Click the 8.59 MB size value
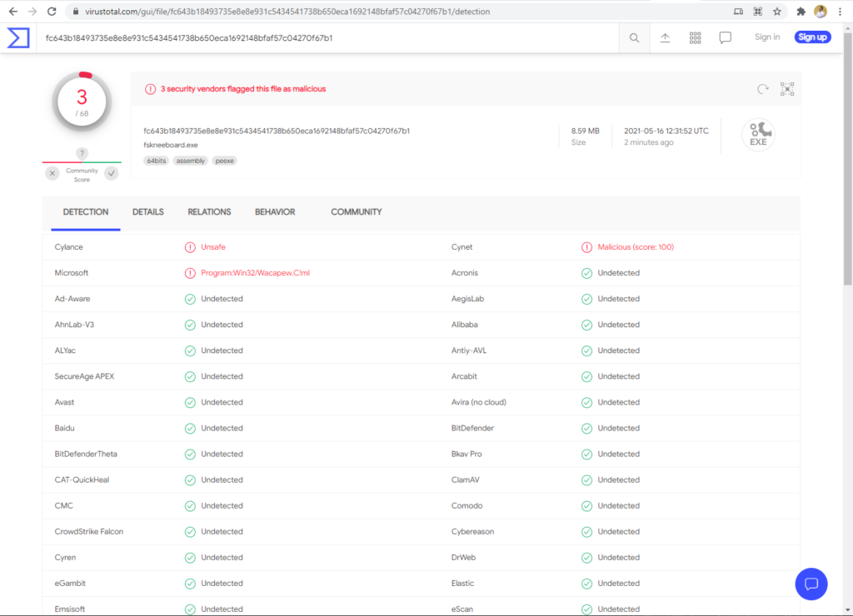The height and width of the screenshot is (616, 853). [586, 131]
